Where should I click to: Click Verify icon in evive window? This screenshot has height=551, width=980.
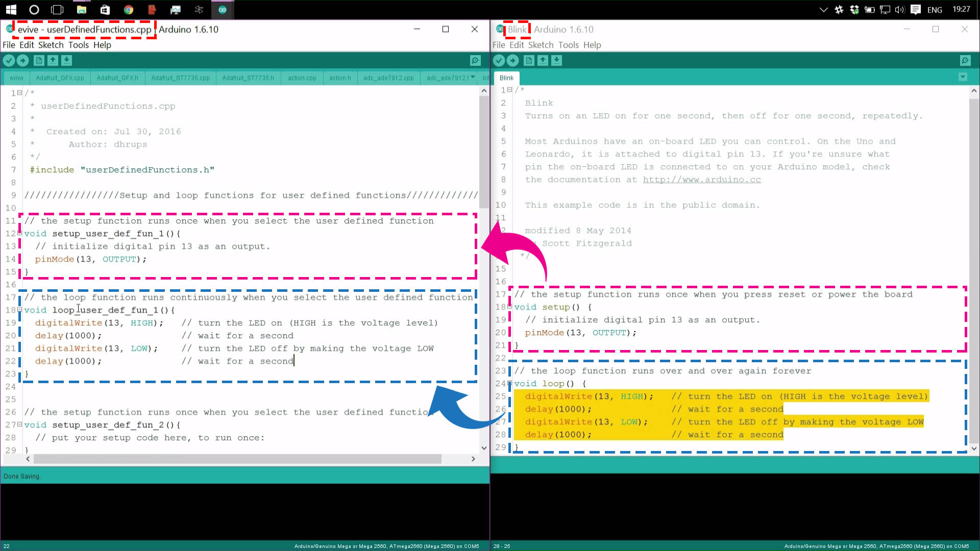[9, 61]
